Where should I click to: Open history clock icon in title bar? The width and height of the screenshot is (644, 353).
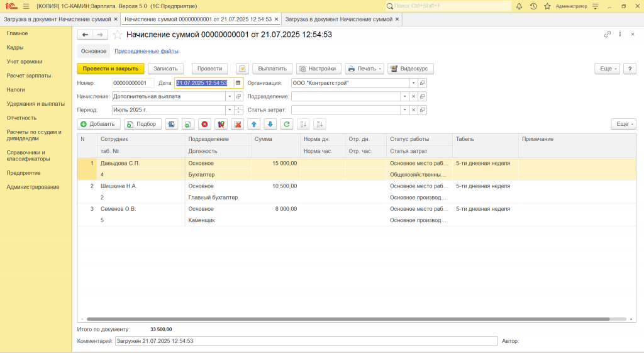[x=533, y=6]
